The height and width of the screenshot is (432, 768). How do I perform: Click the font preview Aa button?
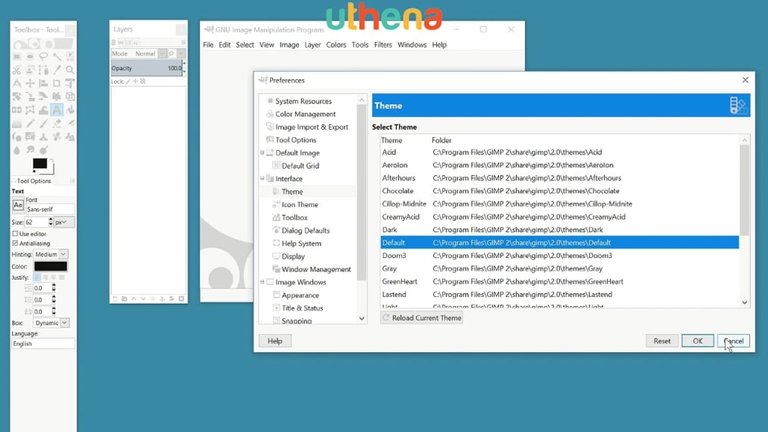(18, 205)
